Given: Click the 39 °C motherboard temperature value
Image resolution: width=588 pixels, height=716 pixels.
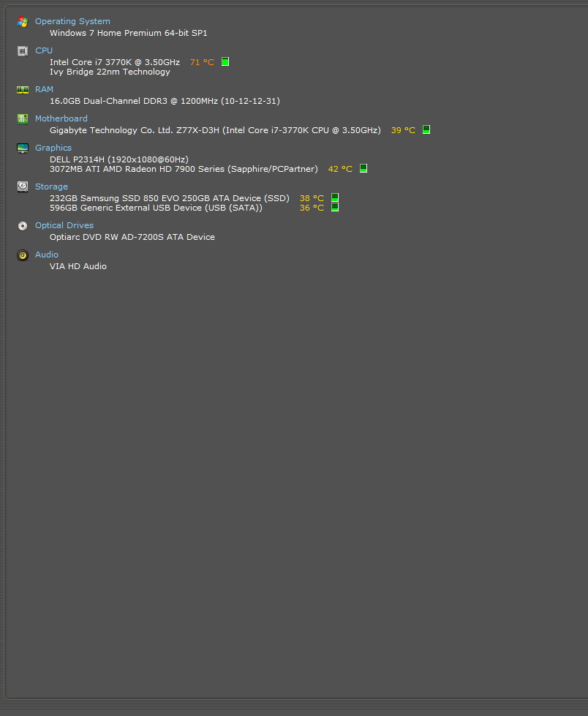Looking at the screenshot, I should [x=403, y=131].
